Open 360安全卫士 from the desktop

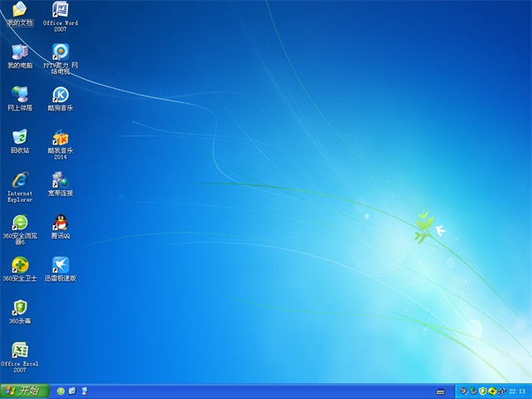pos(20,266)
